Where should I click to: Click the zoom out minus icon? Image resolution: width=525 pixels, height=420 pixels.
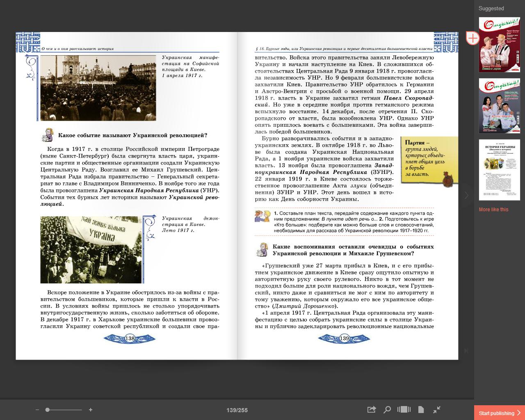point(37,410)
